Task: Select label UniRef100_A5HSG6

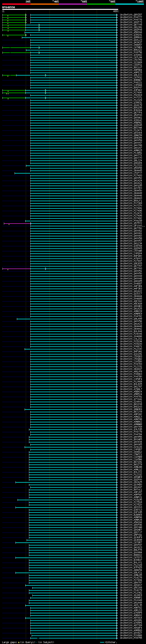Action: pos(131,32)
